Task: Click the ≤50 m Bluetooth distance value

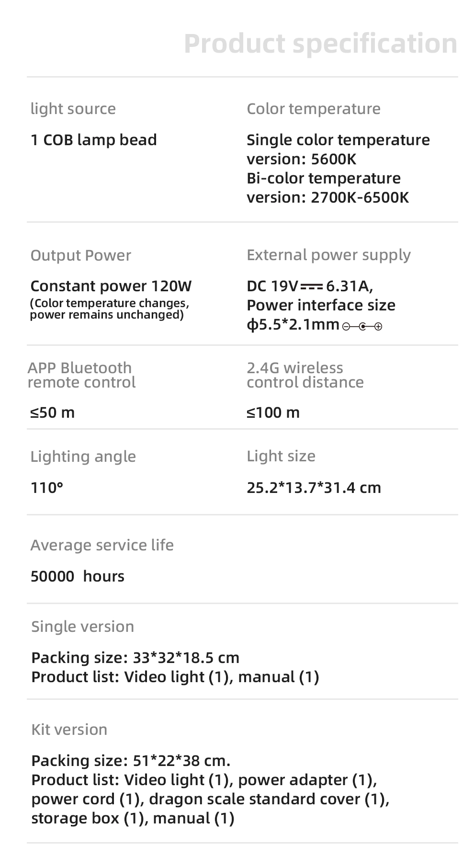Action: pyautogui.click(x=53, y=412)
